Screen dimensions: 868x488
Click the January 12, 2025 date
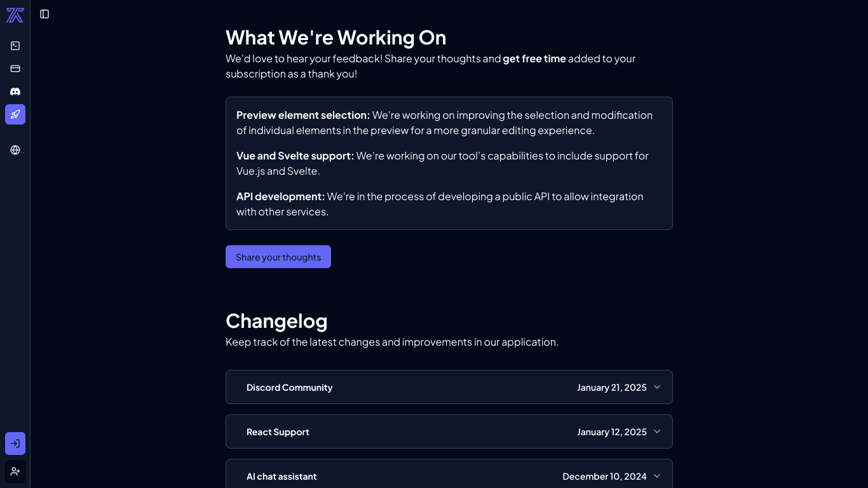click(x=612, y=432)
